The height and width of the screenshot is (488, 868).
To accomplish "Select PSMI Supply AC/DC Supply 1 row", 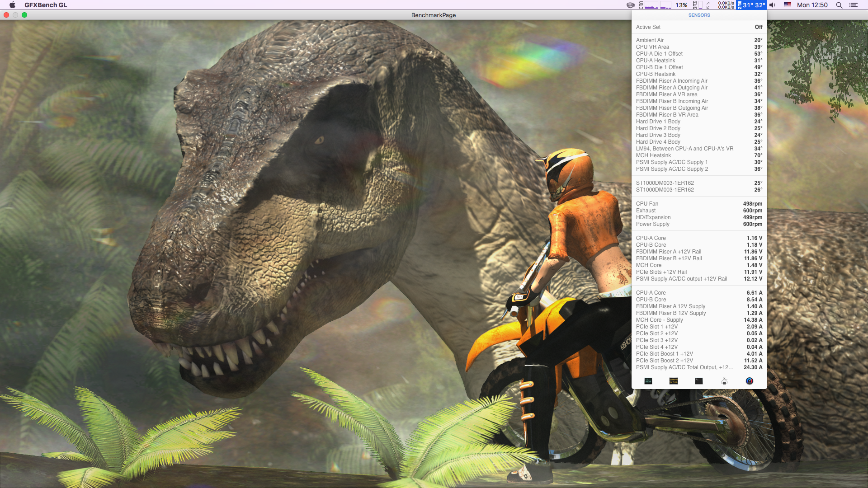I will tap(699, 162).
